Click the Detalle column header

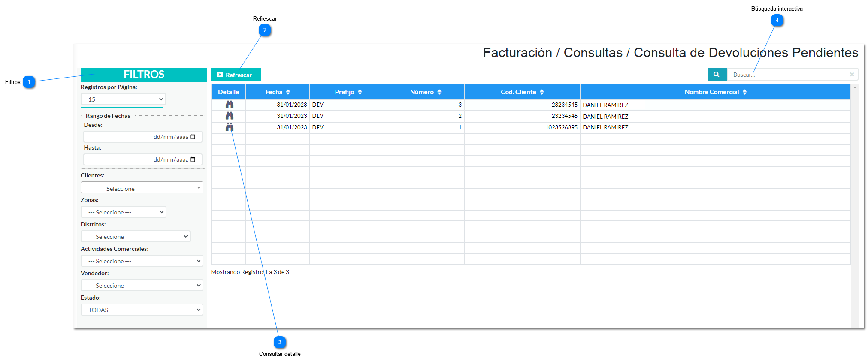tap(228, 92)
